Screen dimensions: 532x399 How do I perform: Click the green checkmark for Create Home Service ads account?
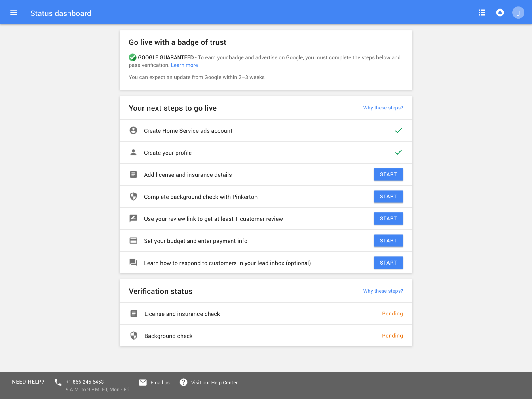399,130
